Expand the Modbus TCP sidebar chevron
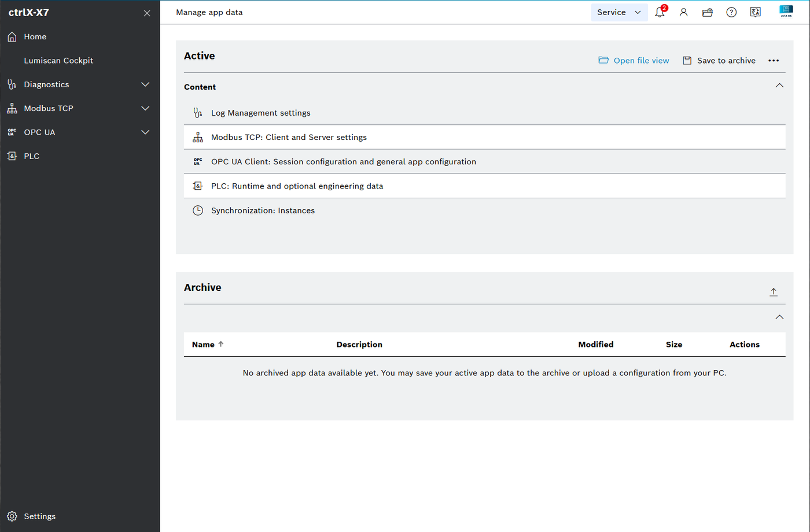This screenshot has height=532, width=810. pyautogui.click(x=145, y=108)
